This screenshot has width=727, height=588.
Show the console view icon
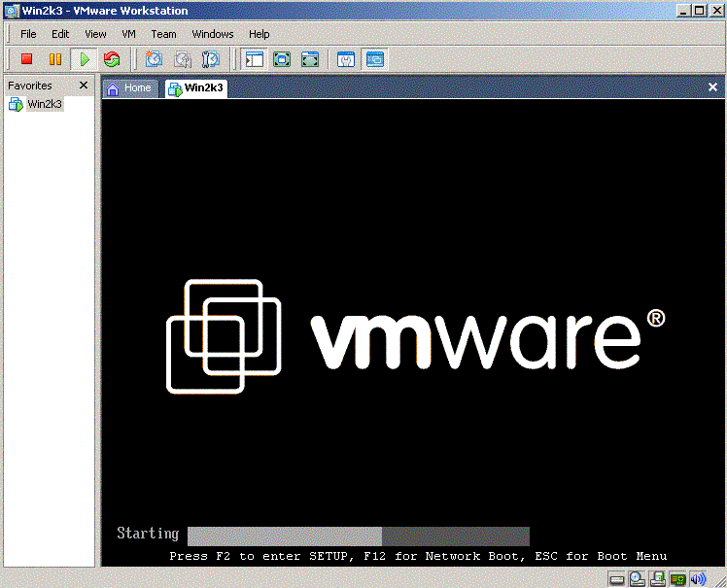coord(374,59)
